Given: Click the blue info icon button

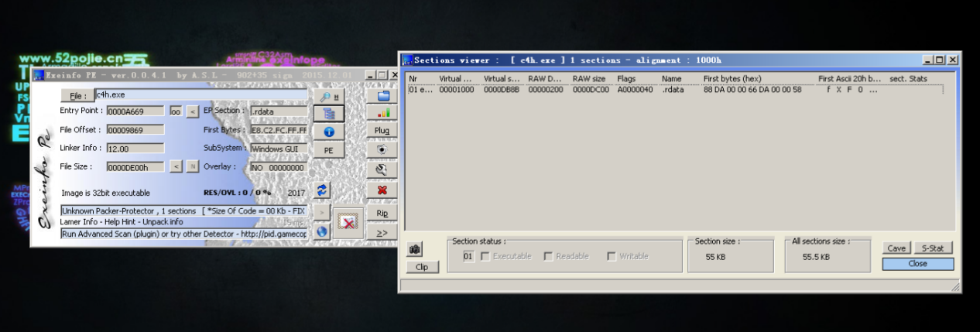Looking at the screenshot, I should tap(329, 132).
